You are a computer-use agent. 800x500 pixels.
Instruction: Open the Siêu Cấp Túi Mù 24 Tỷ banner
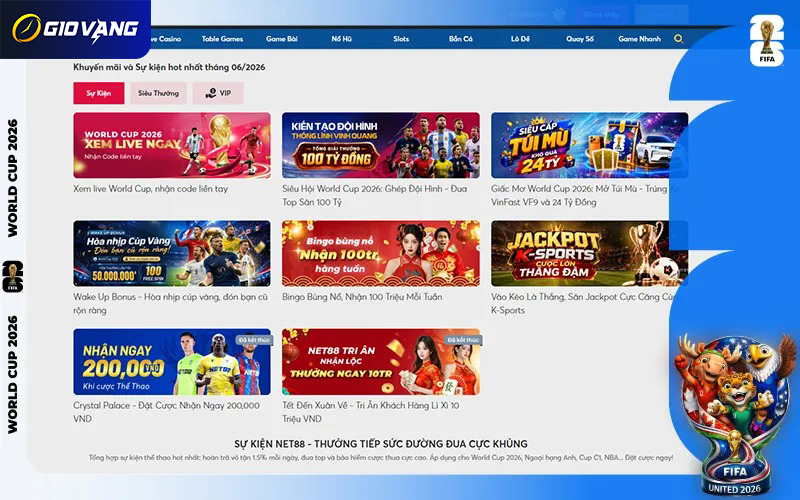589,145
